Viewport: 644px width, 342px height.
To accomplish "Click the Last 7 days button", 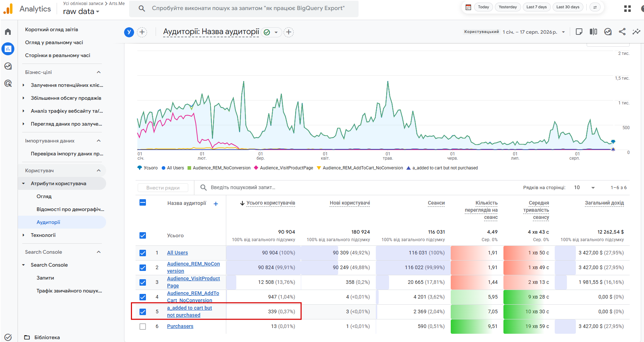I will click(536, 7).
